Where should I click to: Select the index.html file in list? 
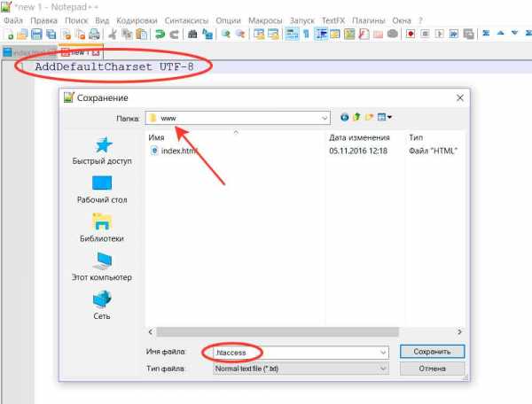173,151
